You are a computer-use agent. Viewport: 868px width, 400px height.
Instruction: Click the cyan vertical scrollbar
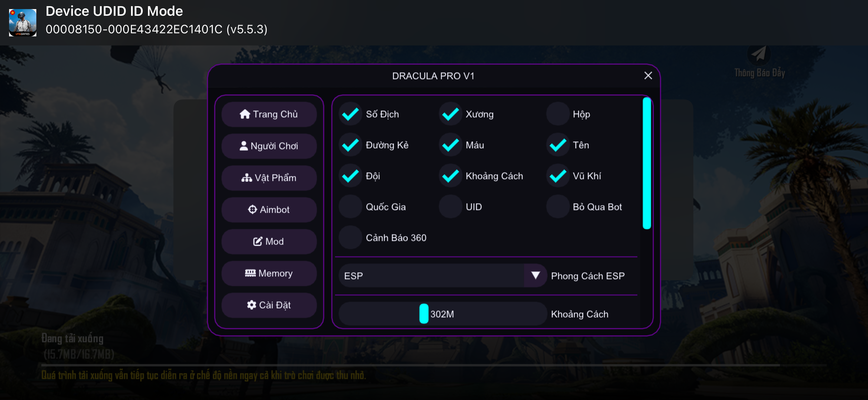(646, 163)
